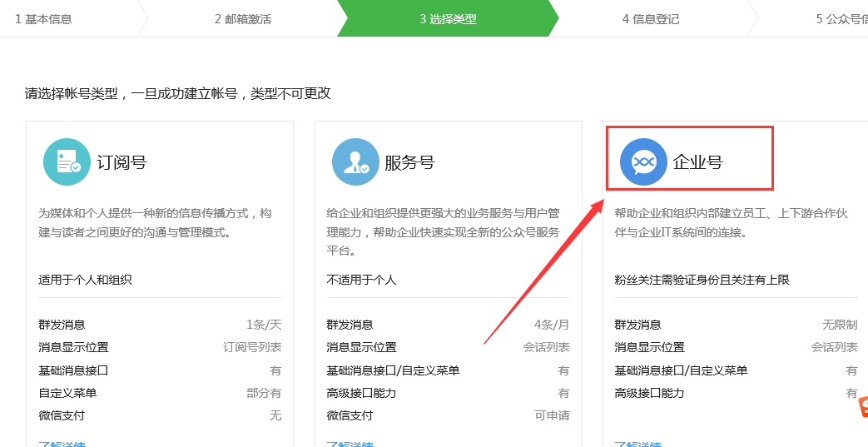
Task: Choose the 订阅号 account type title
Action: tap(122, 162)
